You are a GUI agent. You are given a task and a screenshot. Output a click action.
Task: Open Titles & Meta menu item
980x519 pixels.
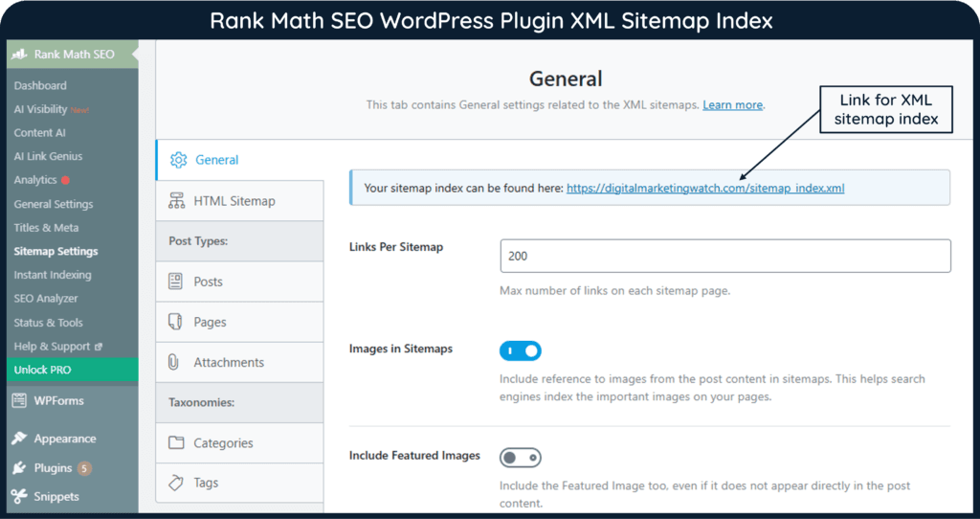click(46, 228)
